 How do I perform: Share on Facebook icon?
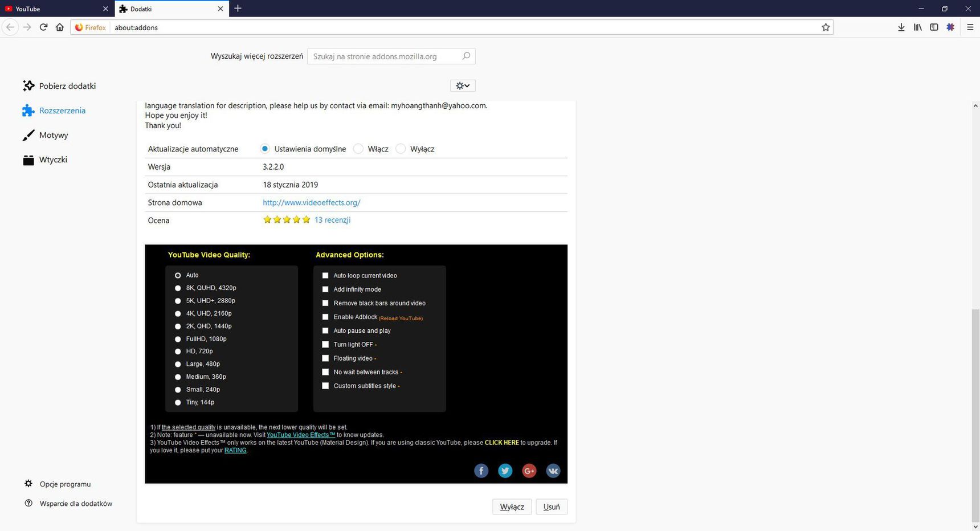point(481,471)
